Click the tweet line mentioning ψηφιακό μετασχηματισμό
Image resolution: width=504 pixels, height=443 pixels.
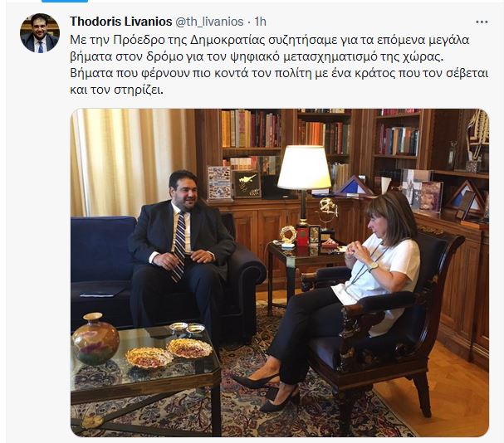click(x=257, y=57)
